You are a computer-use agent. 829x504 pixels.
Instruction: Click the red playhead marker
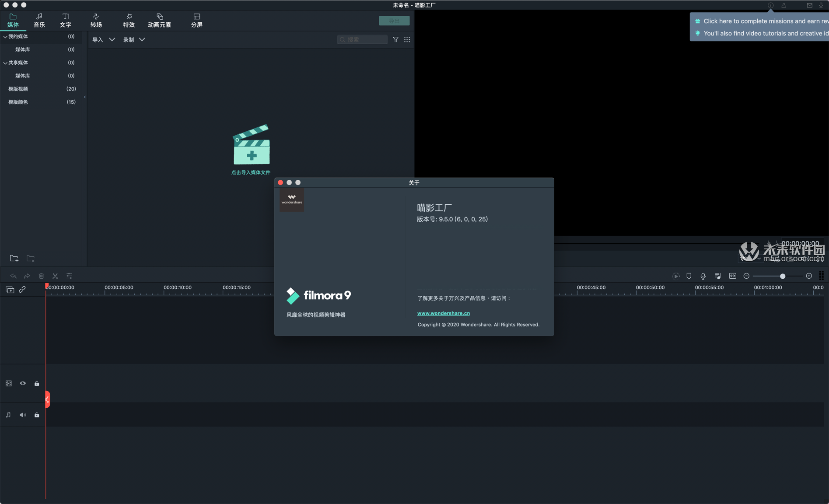47,286
